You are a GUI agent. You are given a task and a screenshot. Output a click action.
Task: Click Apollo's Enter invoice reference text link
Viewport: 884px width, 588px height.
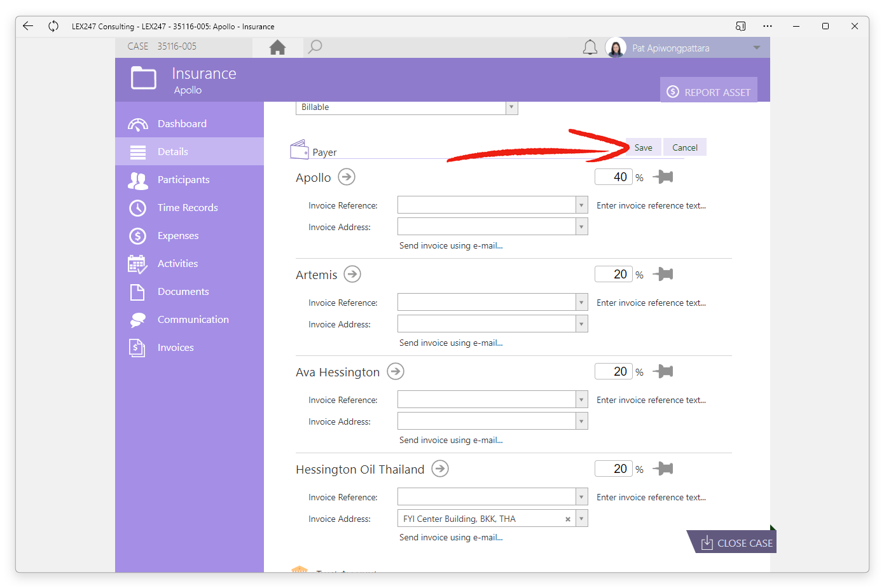pos(651,205)
